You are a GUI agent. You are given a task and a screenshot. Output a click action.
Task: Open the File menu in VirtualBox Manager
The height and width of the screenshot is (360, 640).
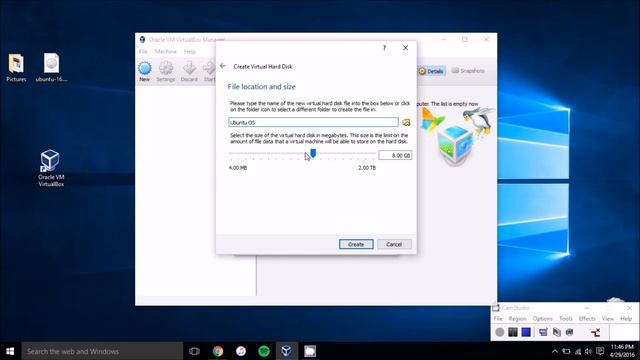point(143,51)
